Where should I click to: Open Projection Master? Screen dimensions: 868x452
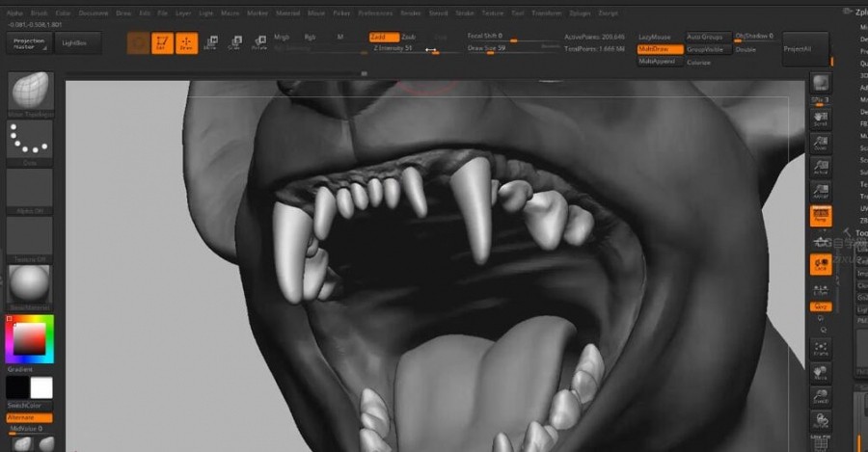point(30,43)
